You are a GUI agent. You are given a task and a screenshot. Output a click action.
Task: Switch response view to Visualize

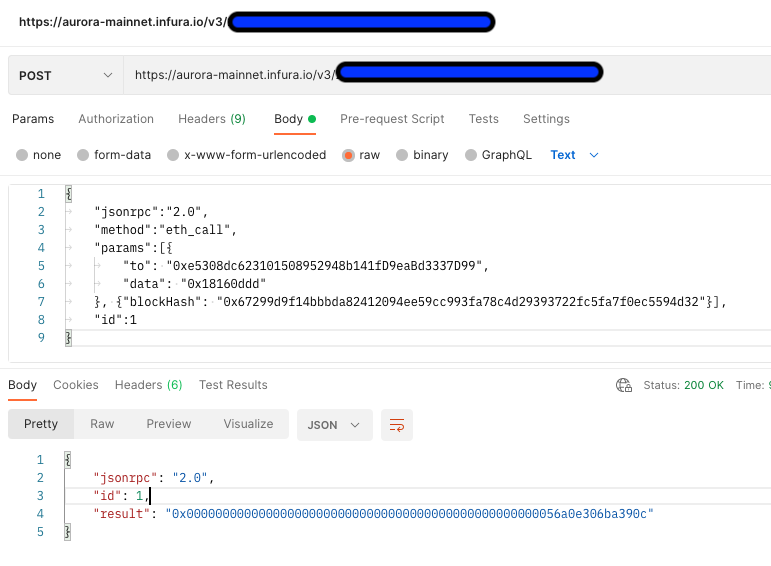[x=248, y=424]
